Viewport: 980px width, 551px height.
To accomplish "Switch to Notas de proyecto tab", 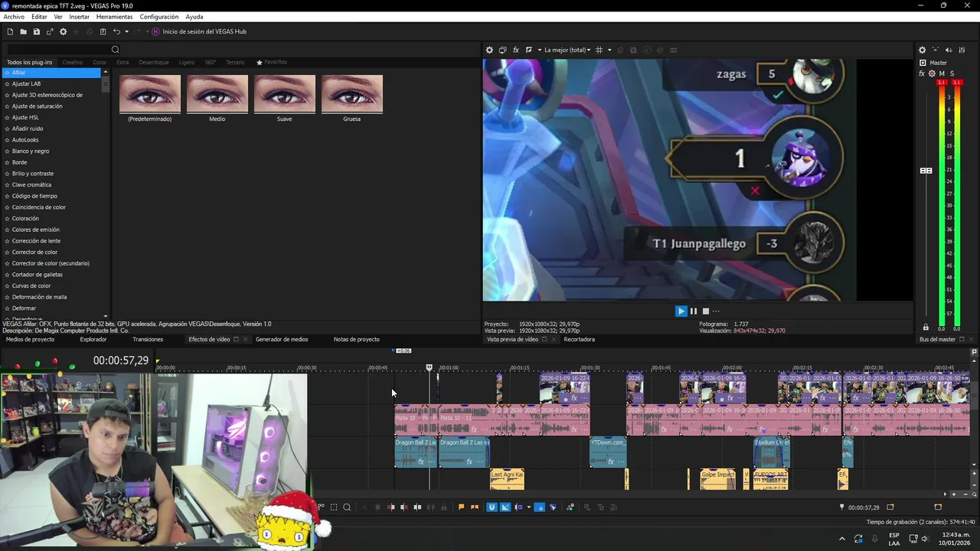I will 357,339.
